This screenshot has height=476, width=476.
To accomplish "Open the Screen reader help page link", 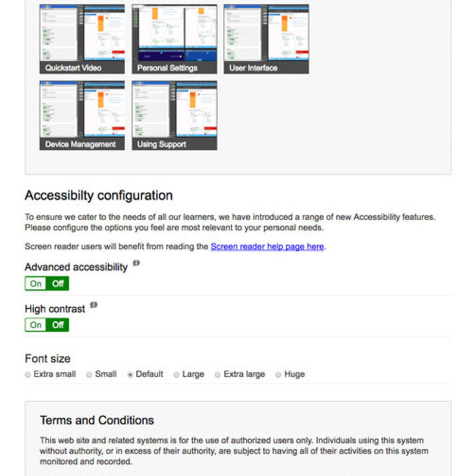I will coord(266,246).
